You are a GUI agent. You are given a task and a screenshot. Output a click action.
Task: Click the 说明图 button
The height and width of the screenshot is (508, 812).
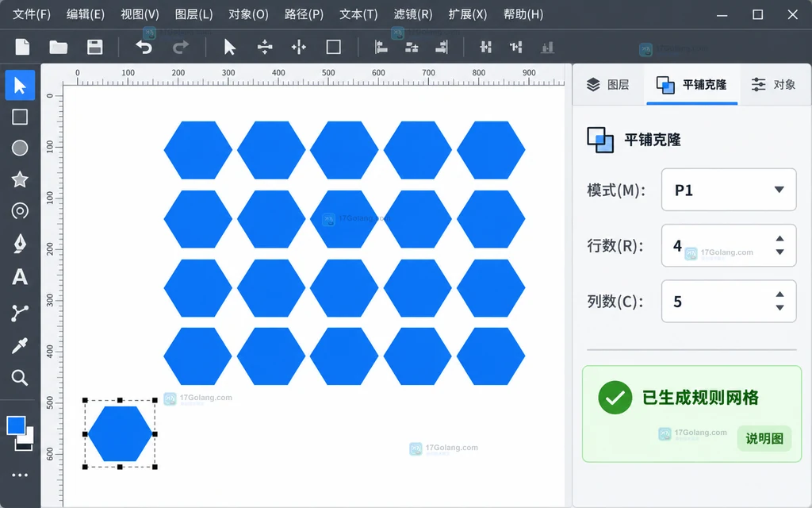(x=764, y=438)
